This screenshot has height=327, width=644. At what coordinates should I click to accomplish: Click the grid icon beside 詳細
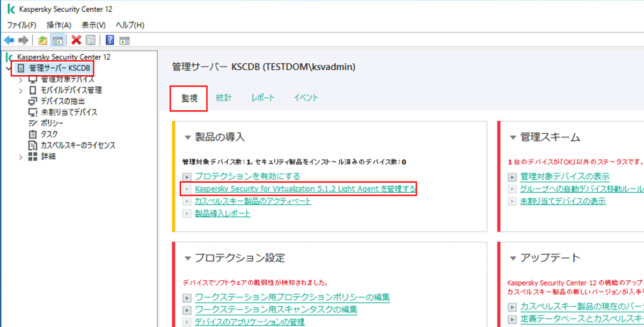[33, 156]
